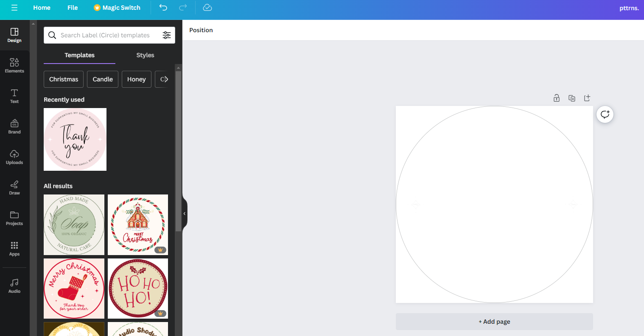Select Merry Christmas stocking template
This screenshot has width=644, height=336.
(x=74, y=289)
